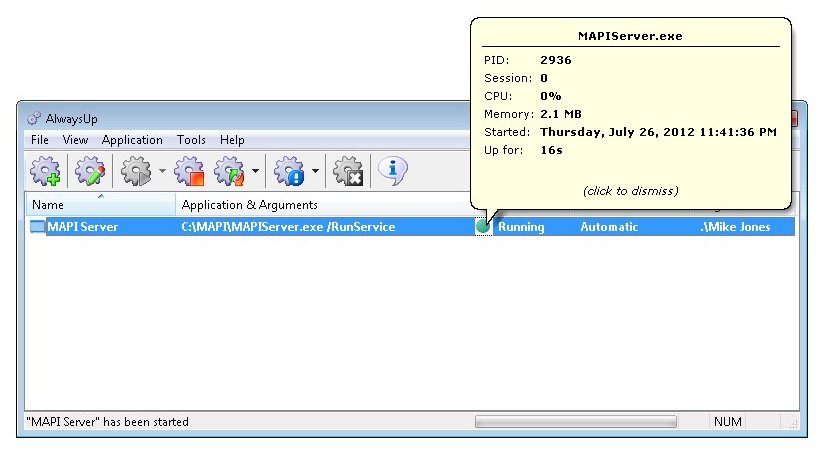Dismiss the MAPIServer.exe tooltip via '(click to dismiss)'
The width and height of the screenshot is (828, 458).
point(631,191)
